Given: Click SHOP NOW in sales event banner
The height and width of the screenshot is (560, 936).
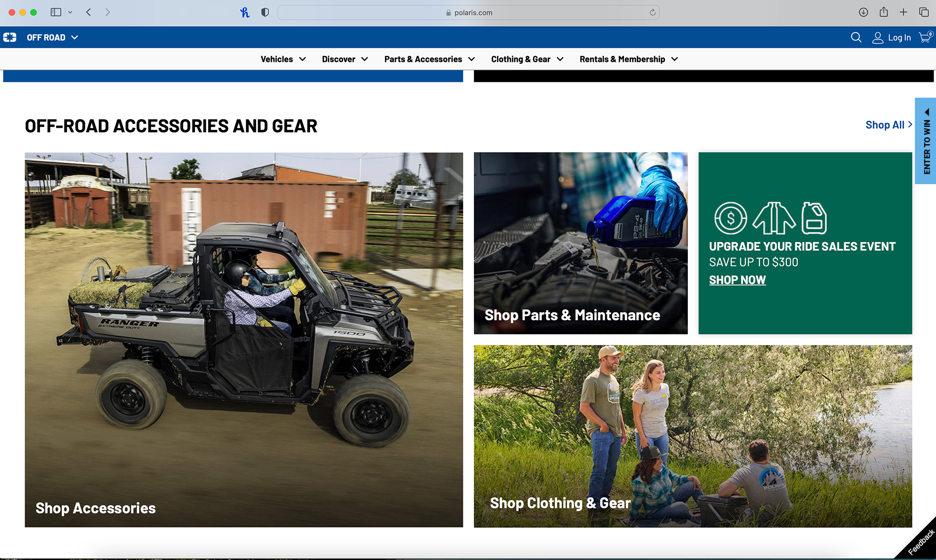Looking at the screenshot, I should (x=737, y=280).
